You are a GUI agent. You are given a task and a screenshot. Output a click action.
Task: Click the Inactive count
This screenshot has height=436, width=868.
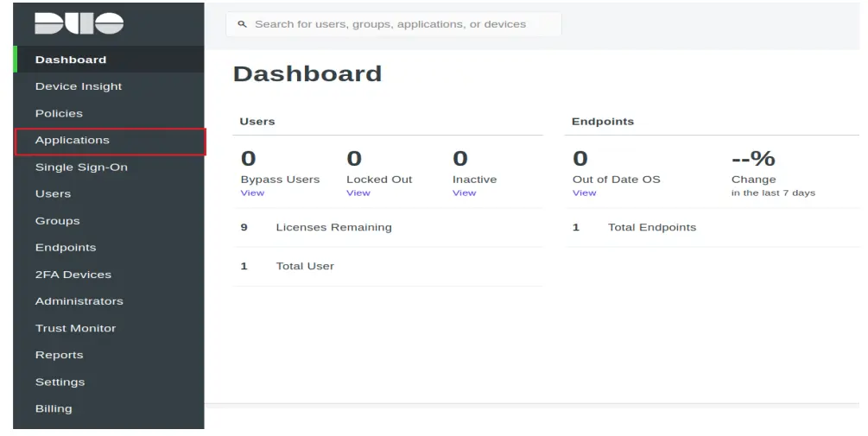[459, 159]
